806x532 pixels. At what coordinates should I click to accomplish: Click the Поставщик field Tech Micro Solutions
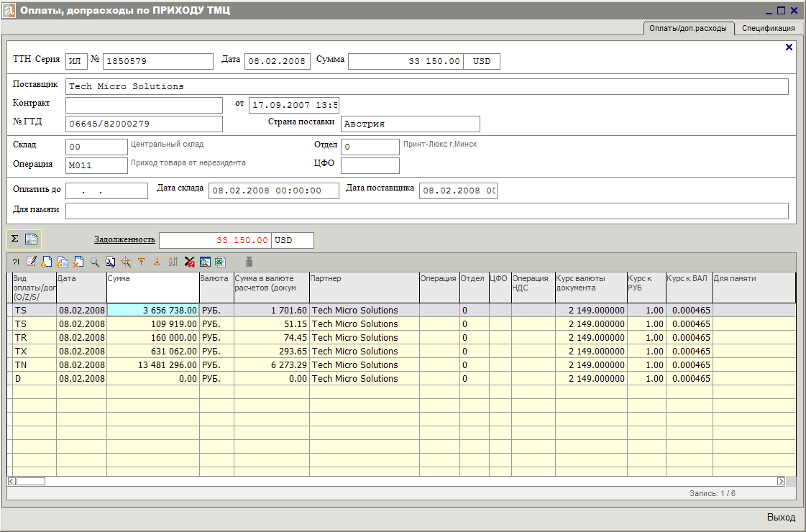(x=426, y=86)
